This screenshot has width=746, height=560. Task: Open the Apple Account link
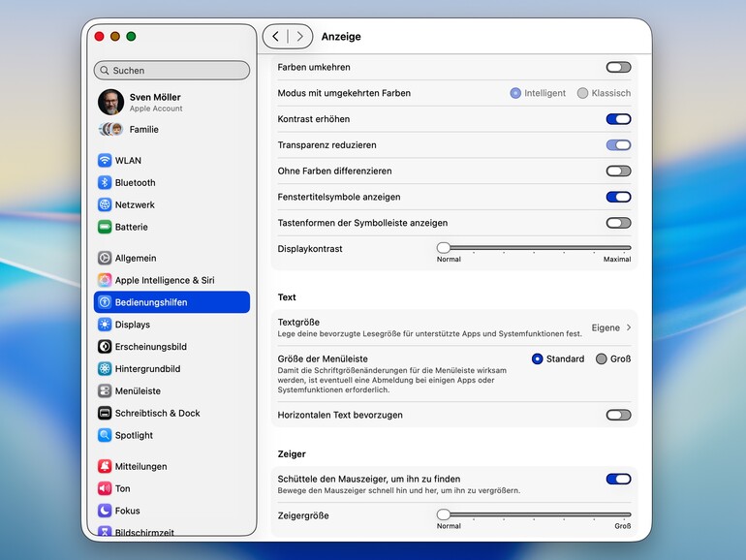coord(156,109)
